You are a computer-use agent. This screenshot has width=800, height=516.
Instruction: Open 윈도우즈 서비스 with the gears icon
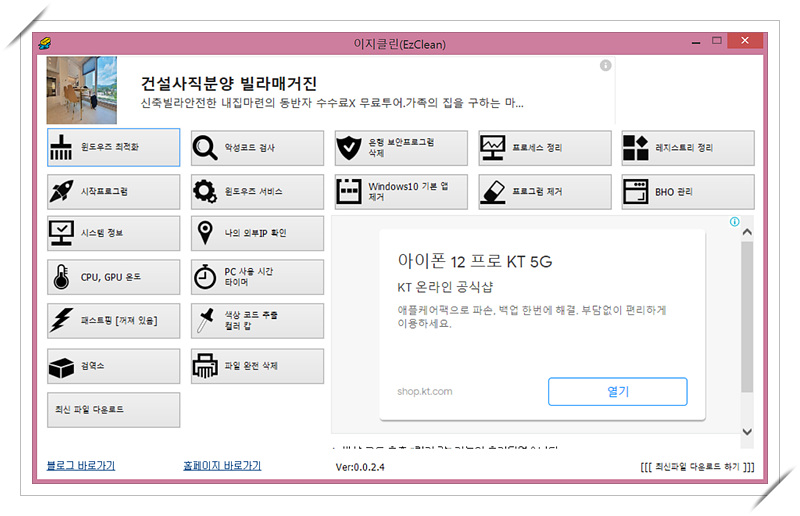coord(257,192)
